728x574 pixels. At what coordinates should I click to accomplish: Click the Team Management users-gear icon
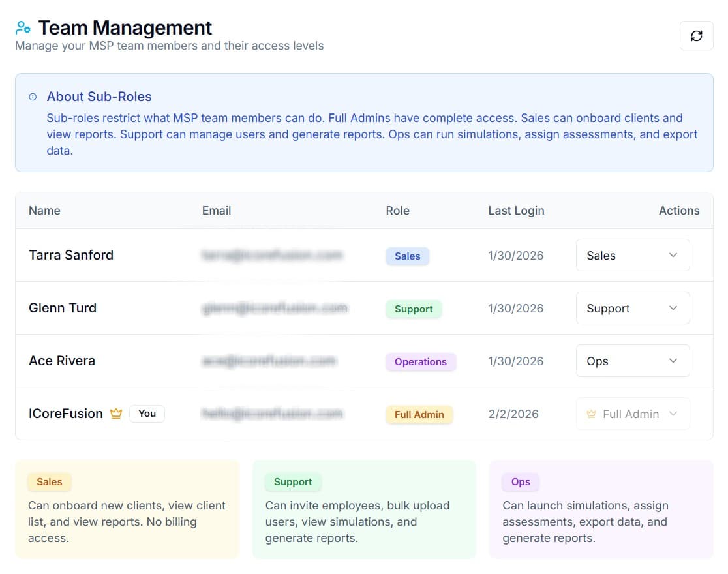click(23, 28)
